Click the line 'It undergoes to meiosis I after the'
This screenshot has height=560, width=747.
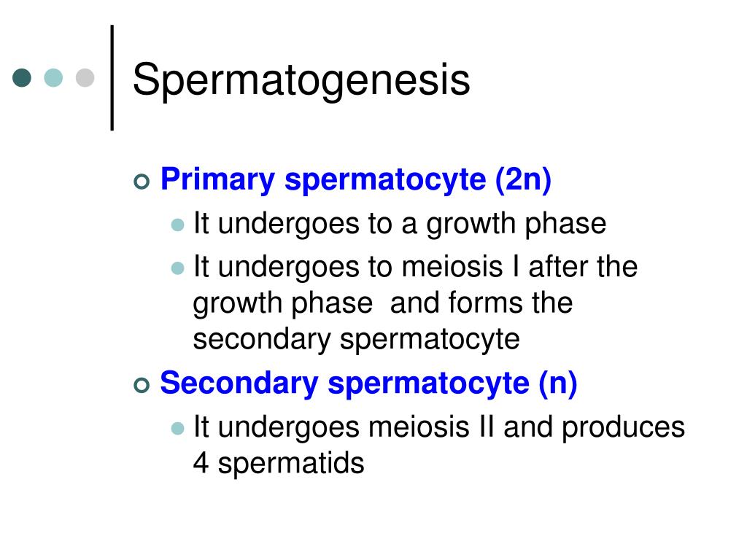pos(415,267)
